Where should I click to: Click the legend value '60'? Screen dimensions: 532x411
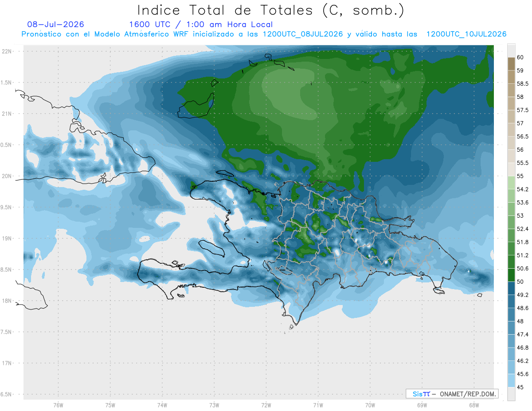(521, 57)
